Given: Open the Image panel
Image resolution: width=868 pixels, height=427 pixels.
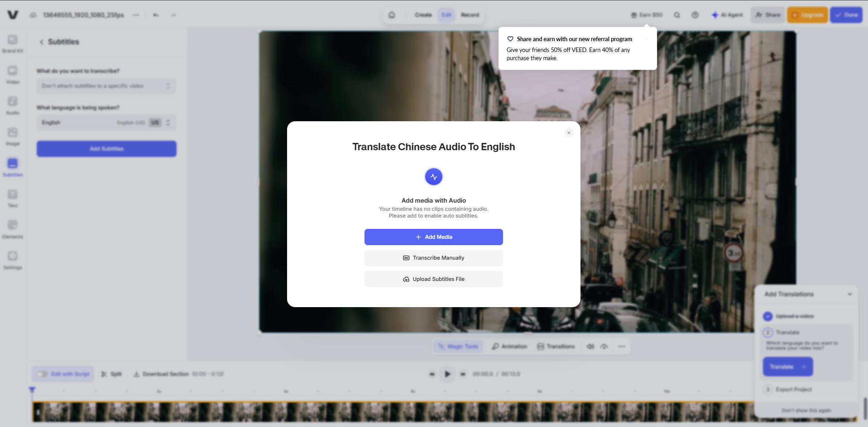Looking at the screenshot, I should (x=12, y=136).
